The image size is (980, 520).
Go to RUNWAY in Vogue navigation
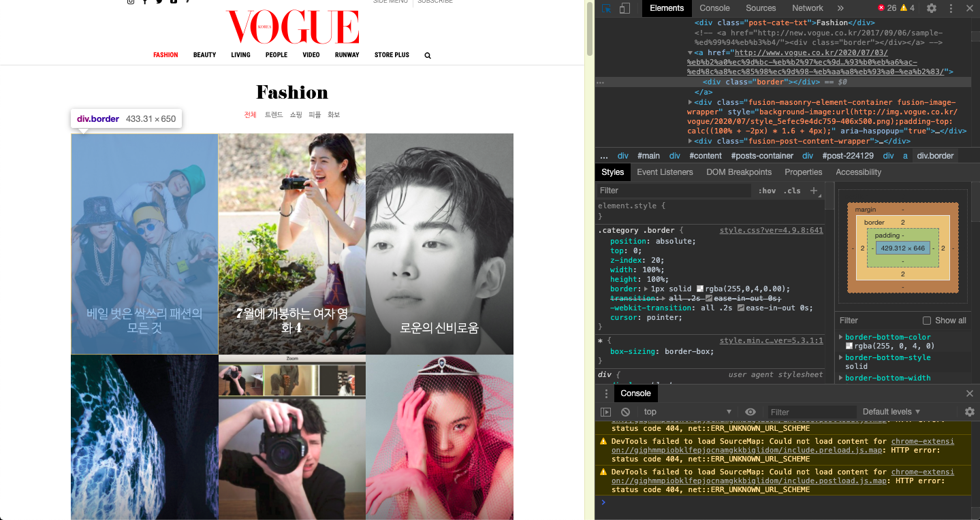[x=347, y=55]
